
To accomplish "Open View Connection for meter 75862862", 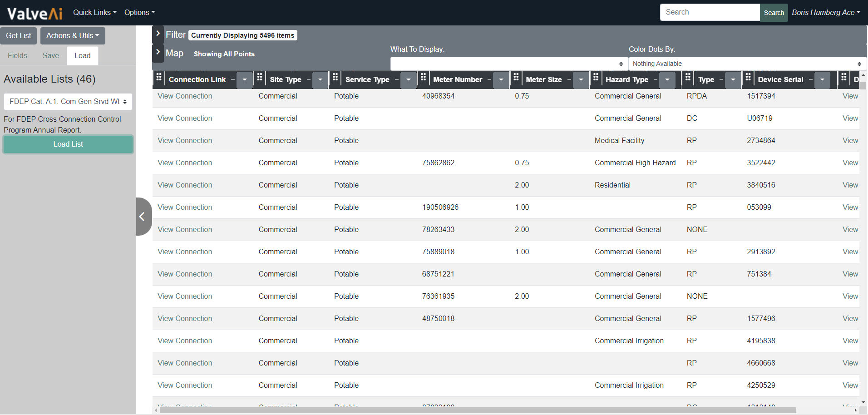I will [x=185, y=163].
